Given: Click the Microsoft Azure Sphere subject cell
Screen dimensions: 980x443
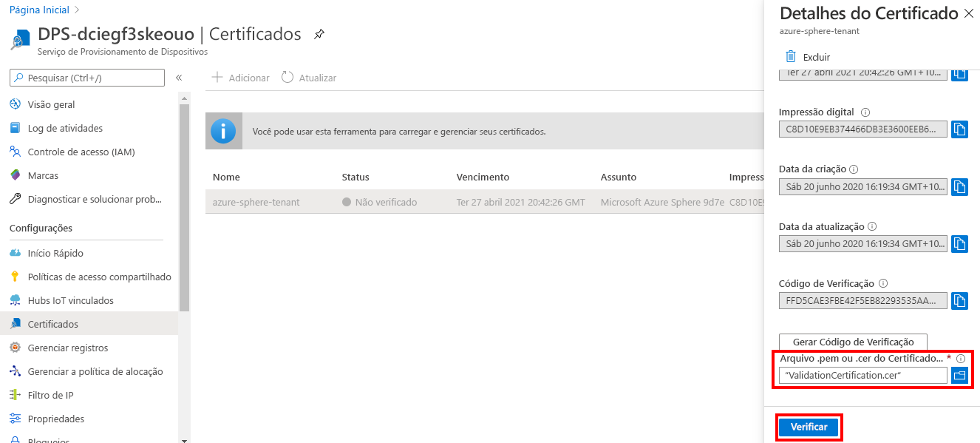Looking at the screenshot, I should click(x=662, y=202).
